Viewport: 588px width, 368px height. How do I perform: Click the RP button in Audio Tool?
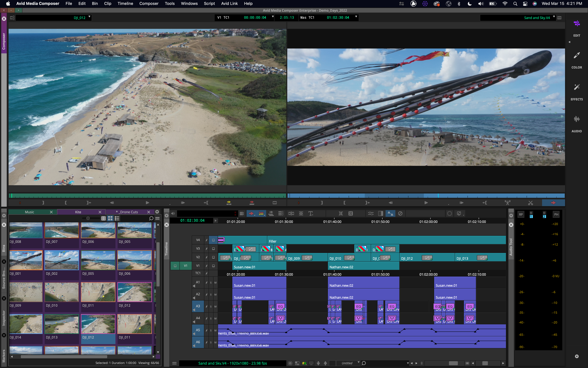pos(521,214)
